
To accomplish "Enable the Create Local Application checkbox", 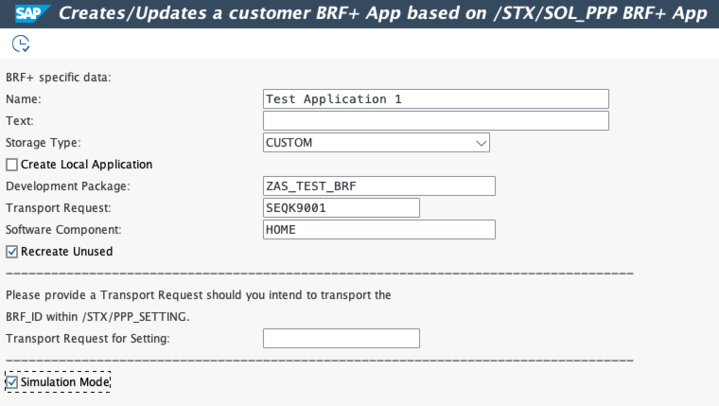I will (13, 165).
